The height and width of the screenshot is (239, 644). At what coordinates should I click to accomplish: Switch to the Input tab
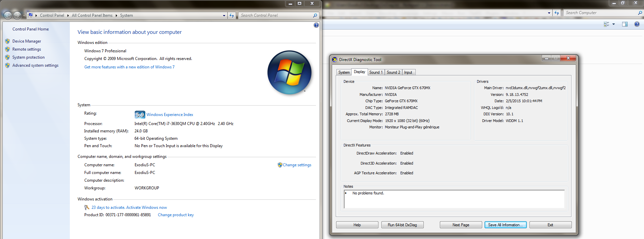(408, 72)
